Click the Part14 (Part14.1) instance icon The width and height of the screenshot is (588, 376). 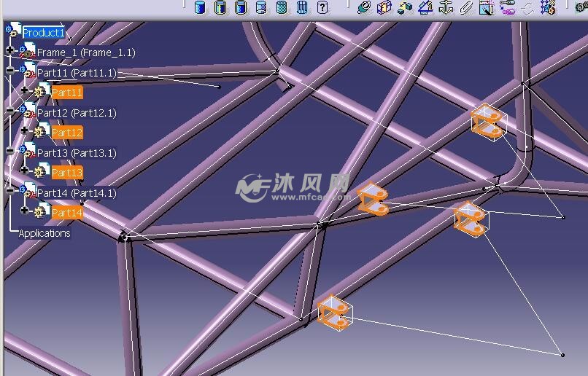(28, 191)
